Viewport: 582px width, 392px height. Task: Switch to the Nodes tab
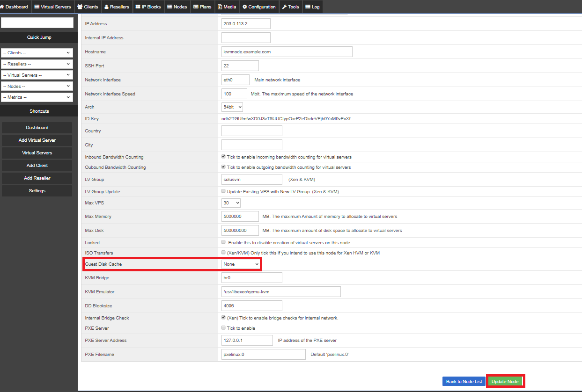[x=177, y=7]
